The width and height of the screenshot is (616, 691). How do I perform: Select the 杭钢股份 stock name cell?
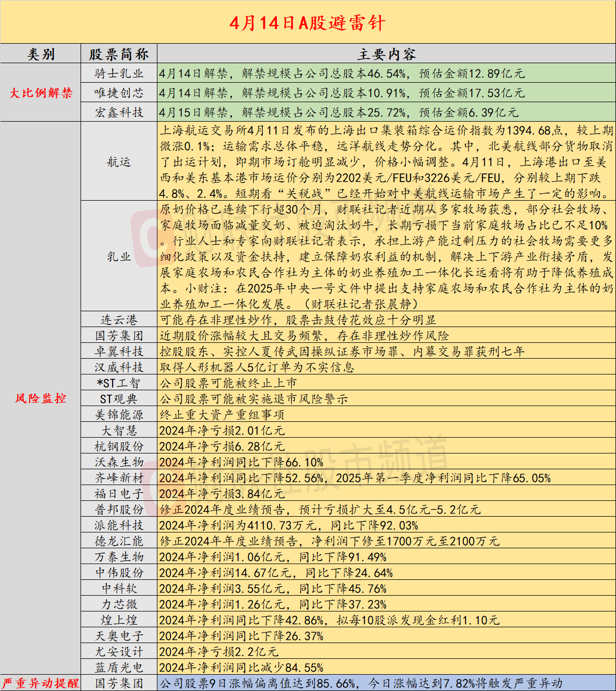point(119,446)
